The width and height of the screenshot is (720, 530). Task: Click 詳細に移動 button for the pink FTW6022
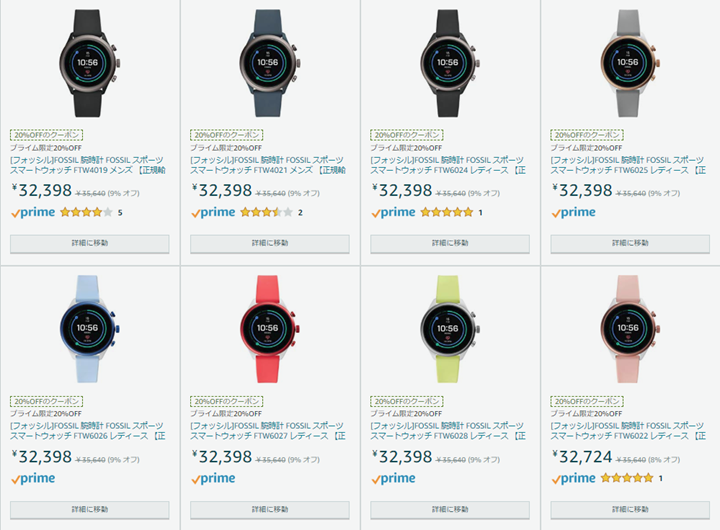[630, 510]
